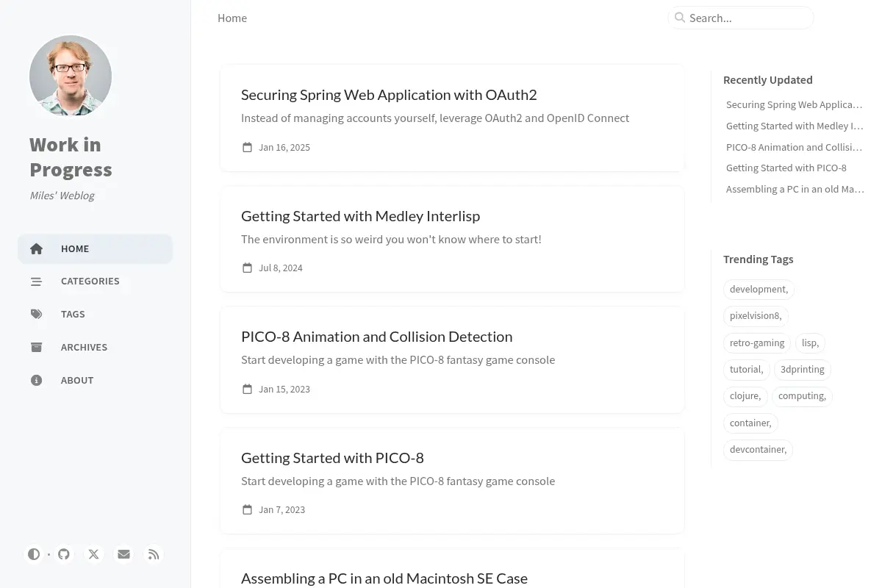
Task: Open the RSS feed icon
Action: tap(154, 554)
